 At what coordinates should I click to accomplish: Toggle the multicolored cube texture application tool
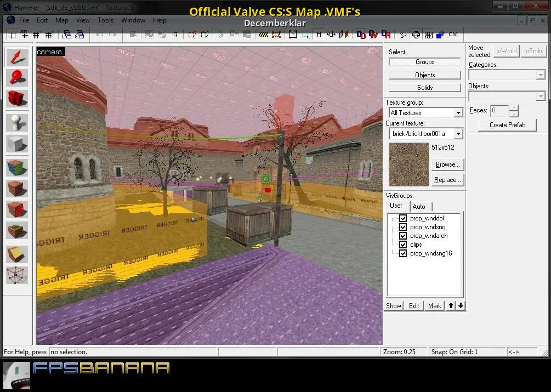pos(17,168)
